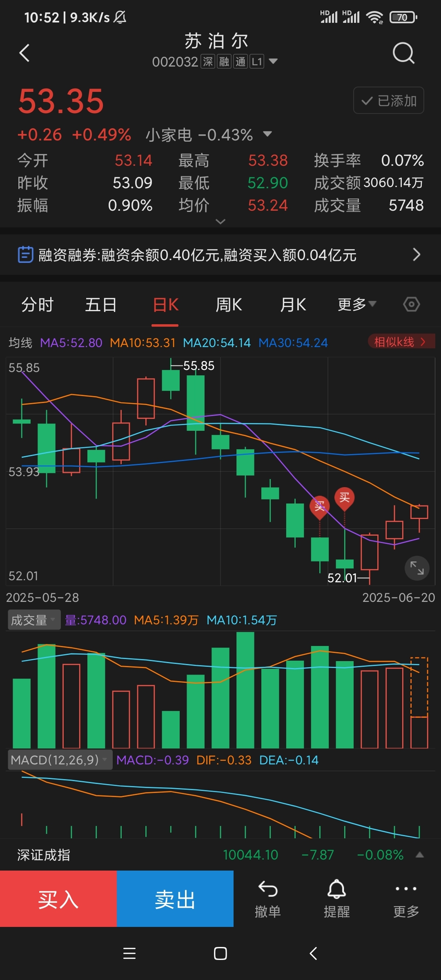Switch to the 周K tab

tap(229, 305)
